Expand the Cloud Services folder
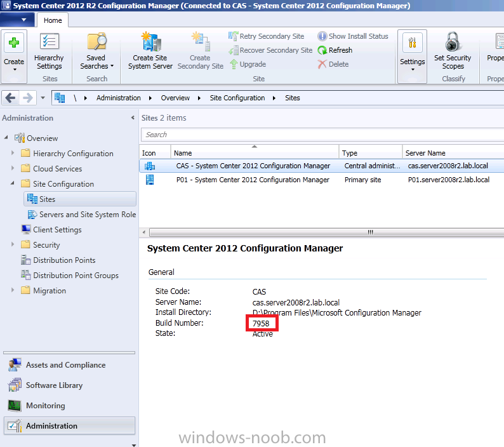Image resolution: width=504 pixels, height=447 pixels. coord(13,168)
